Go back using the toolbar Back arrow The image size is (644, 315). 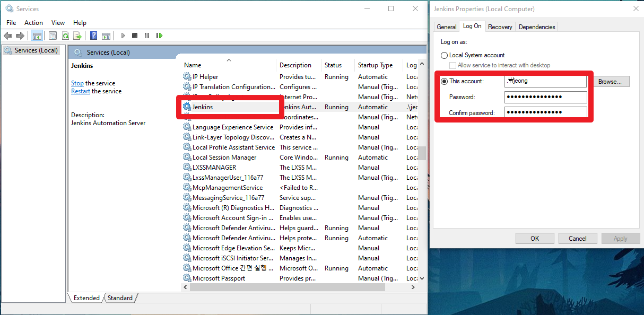tap(8, 36)
